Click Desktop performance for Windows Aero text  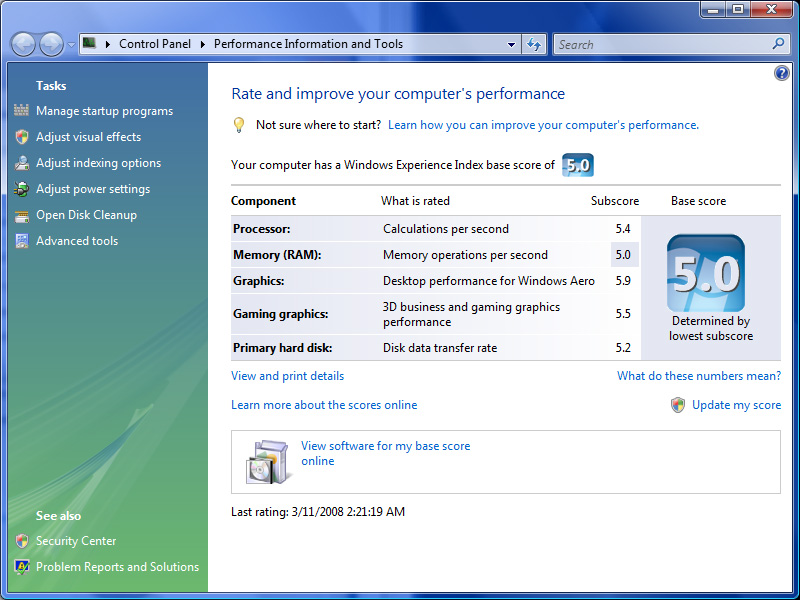pyautogui.click(x=489, y=281)
